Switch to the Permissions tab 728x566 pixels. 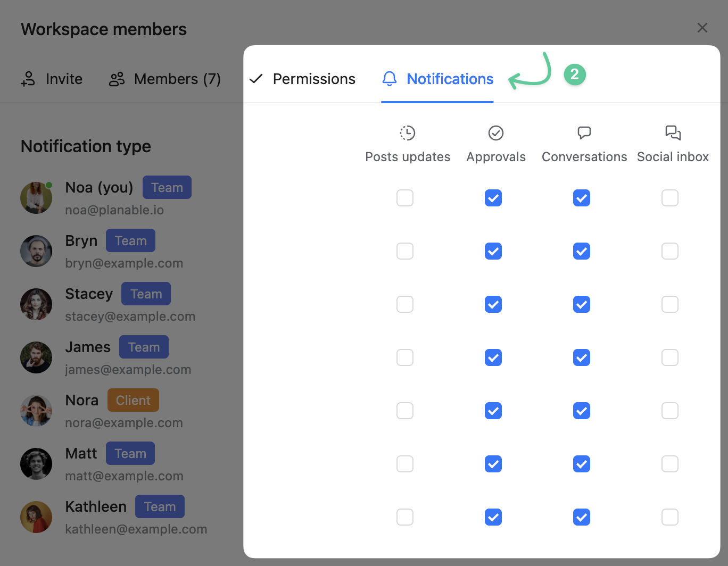tap(313, 79)
